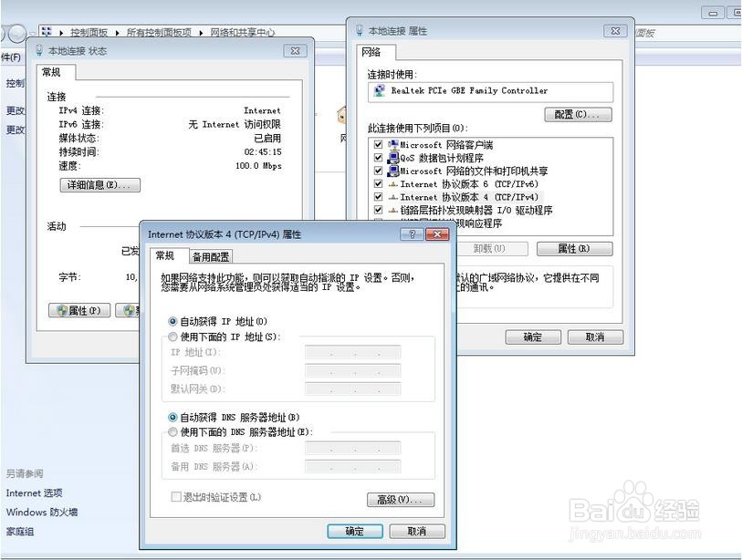Select 使用下面的 IP 地址 radio button
742x560 pixels.
pos(172,337)
